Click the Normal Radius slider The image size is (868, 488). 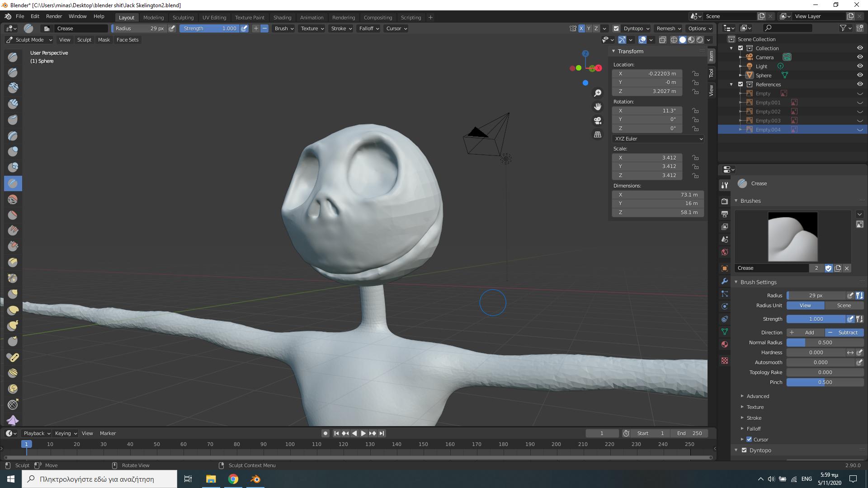pyautogui.click(x=824, y=343)
